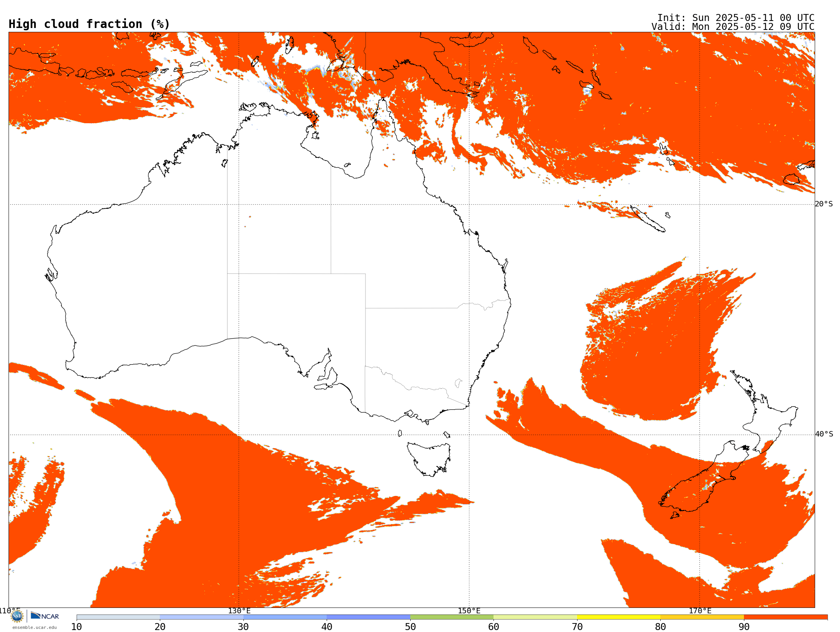Click the blue 30-40 colorbar segment

tap(285, 617)
